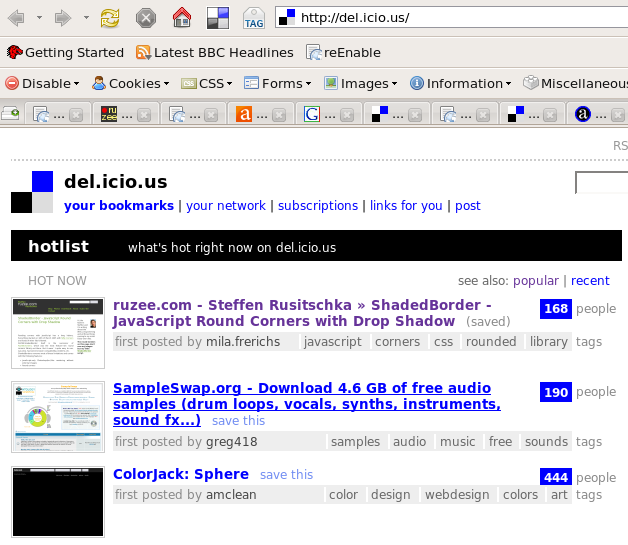
Task: Select the audio tag
Action: coord(410,441)
